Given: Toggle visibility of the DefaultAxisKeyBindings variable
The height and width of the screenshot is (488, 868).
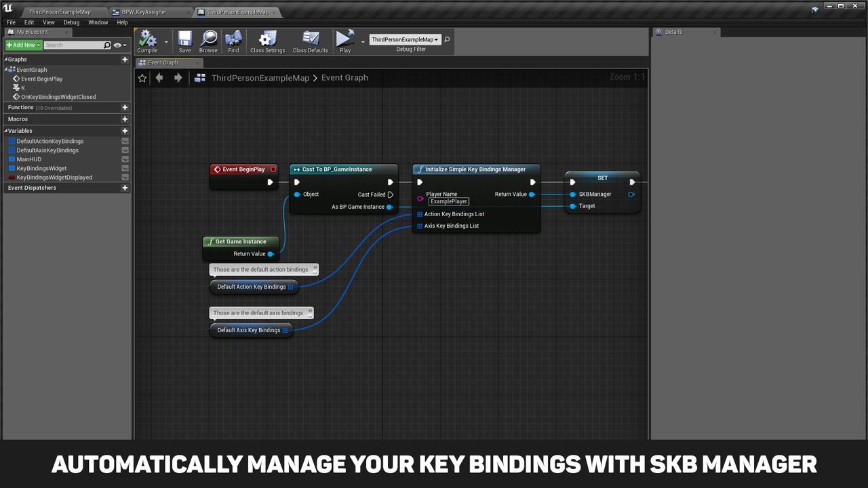Looking at the screenshot, I should tap(125, 150).
